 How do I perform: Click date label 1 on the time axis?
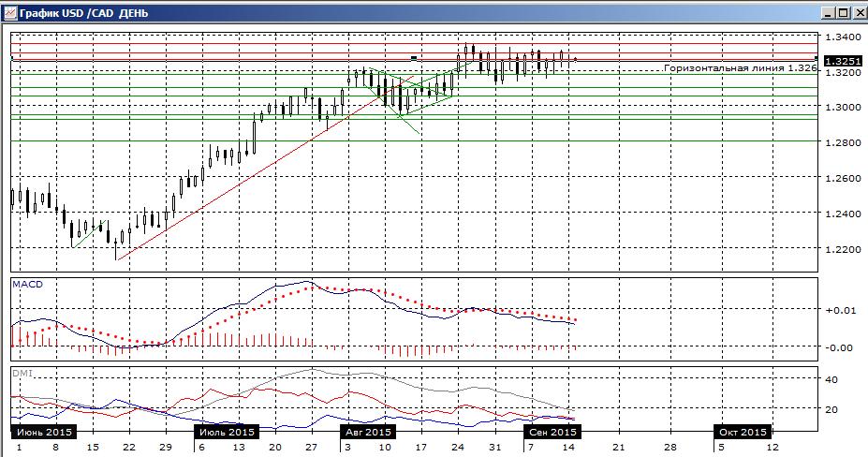tap(20, 447)
